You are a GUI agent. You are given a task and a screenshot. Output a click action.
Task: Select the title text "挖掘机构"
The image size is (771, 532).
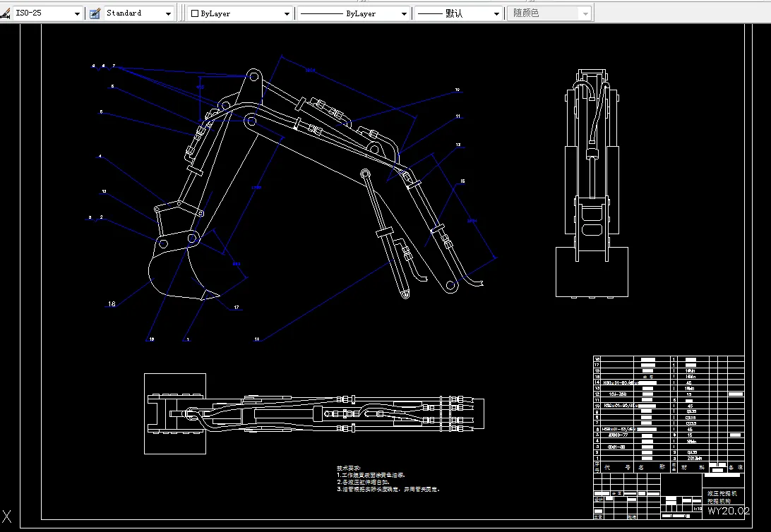tap(719, 501)
